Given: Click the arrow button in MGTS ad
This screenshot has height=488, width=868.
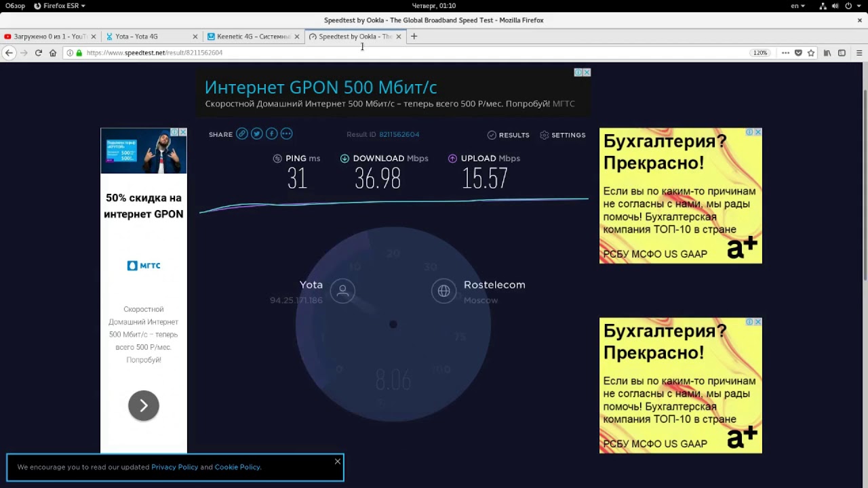Looking at the screenshot, I should (x=144, y=405).
